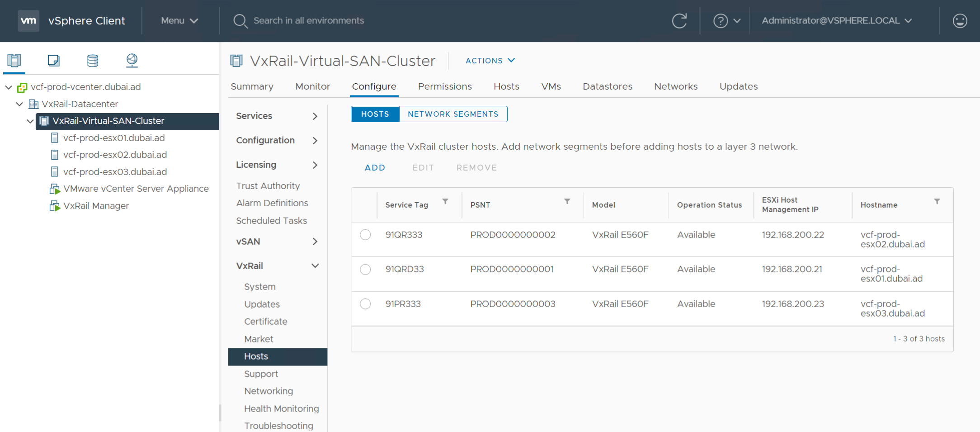Select the radio button for host 91QR333

point(365,234)
